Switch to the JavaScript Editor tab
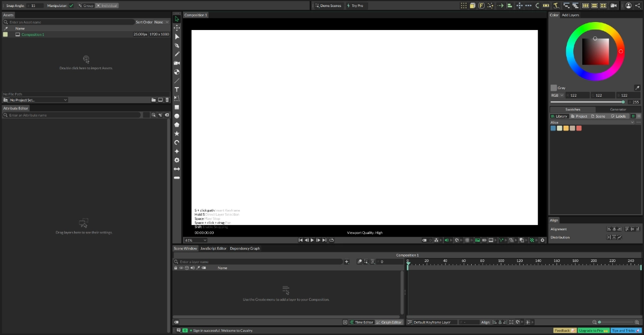 pyautogui.click(x=213, y=249)
